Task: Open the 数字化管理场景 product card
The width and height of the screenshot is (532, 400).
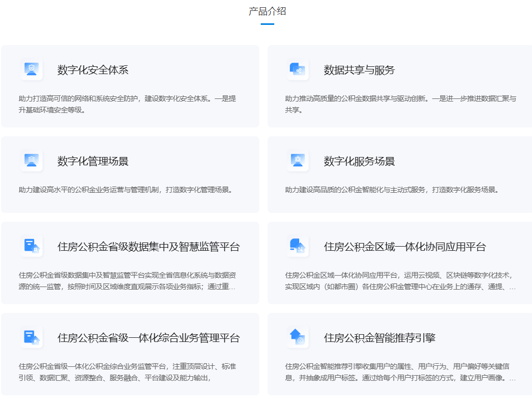Action: [x=131, y=174]
